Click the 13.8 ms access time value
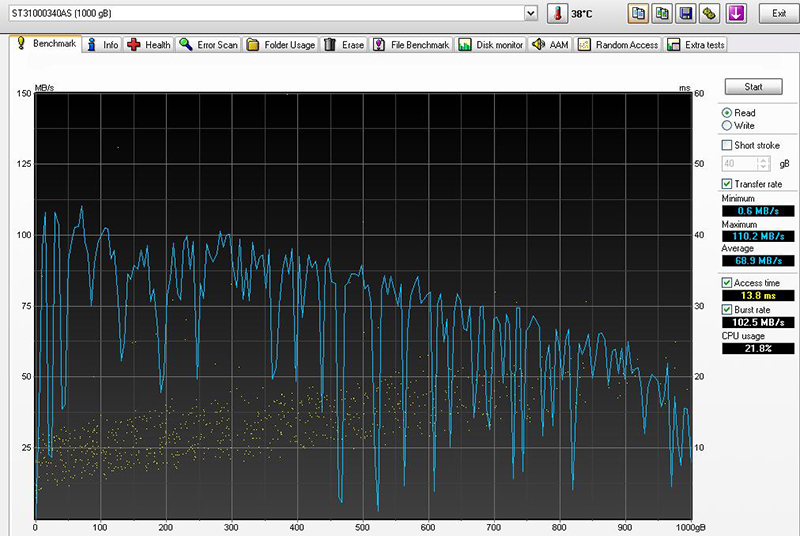Image resolution: width=800 pixels, height=536 pixels. [758, 295]
